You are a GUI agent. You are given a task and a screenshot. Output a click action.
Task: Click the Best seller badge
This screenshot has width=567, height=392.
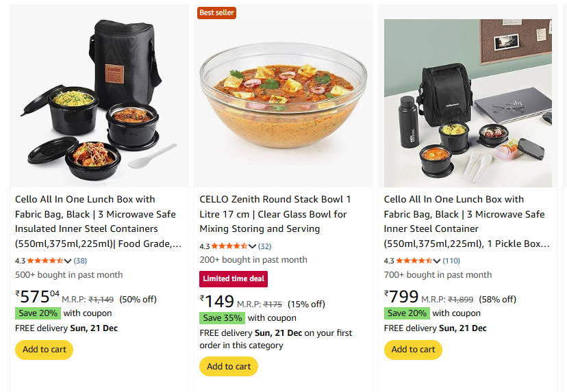coord(216,12)
